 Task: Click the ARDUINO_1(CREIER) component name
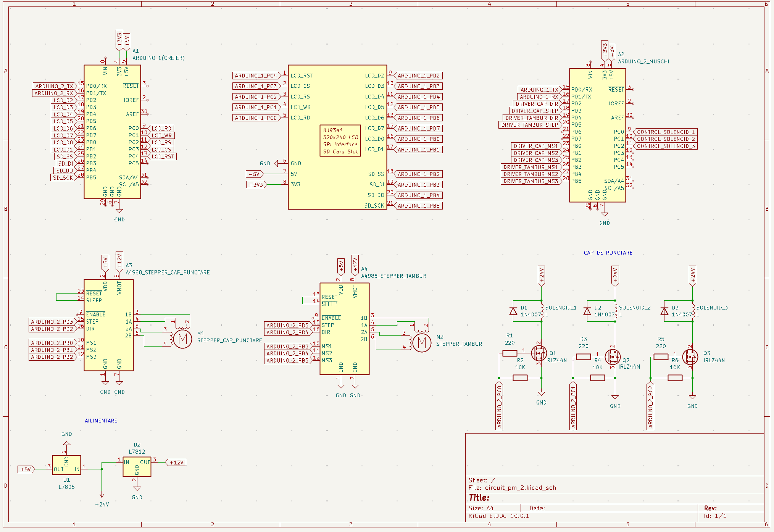click(x=158, y=58)
